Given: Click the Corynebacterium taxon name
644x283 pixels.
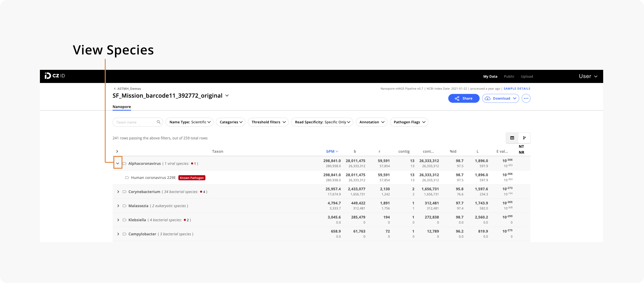Looking at the screenshot, I should pos(144,192).
